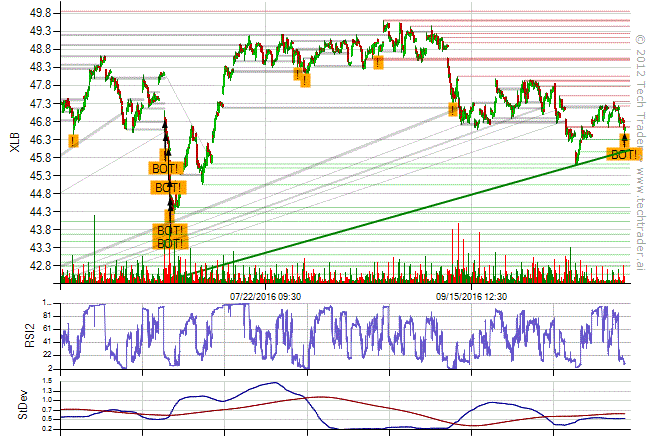Click the topmost BOT! marker in the left cluster
This screenshot has height=448, width=657.
(165, 168)
